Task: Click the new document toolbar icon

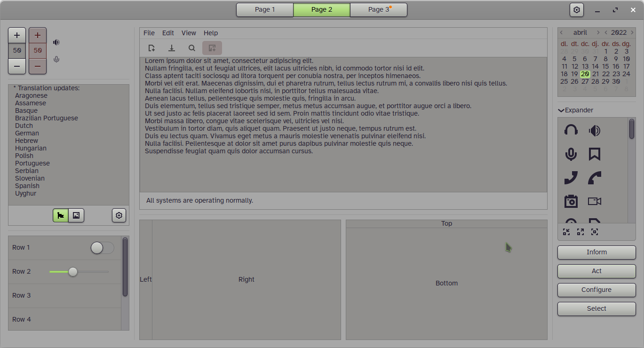Action: tap(151, 48)
